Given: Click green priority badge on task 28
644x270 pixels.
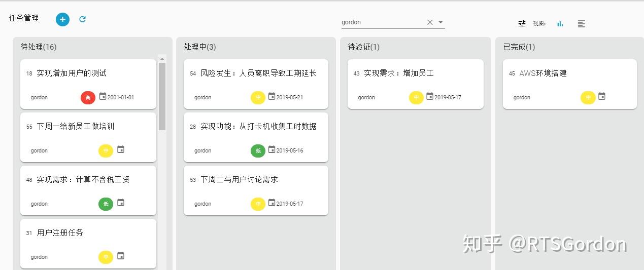Looking at the screenshot, I should coord(258,150).
